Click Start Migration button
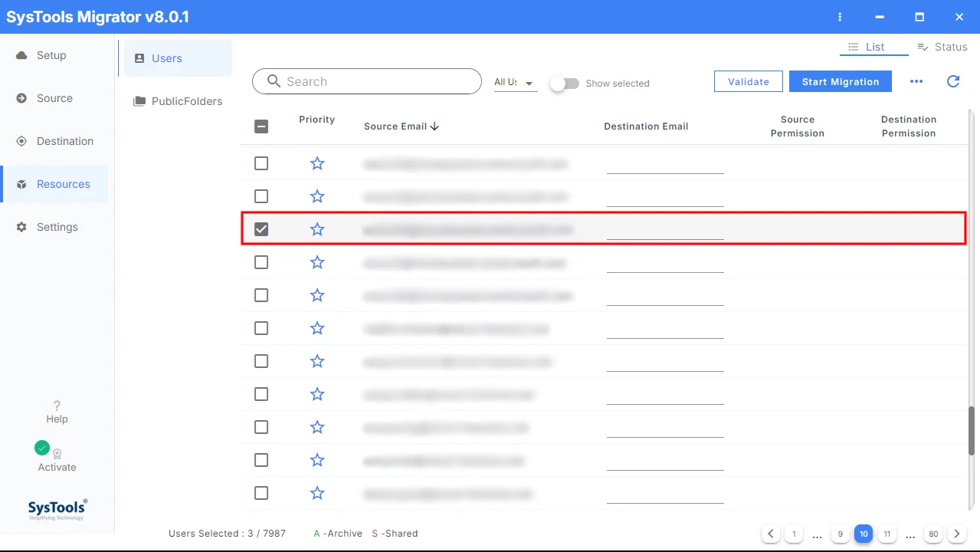This screenshot has width=980, height=552. tap(841, 81)
